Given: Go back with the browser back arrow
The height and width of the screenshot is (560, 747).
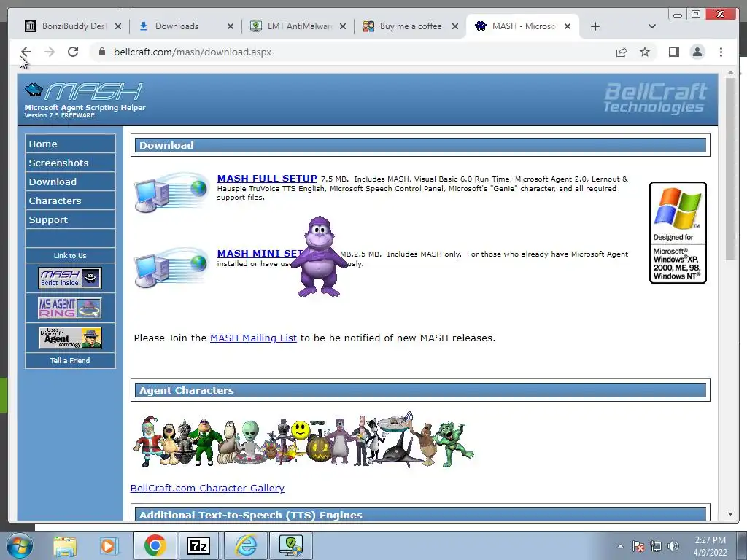Looking at the screenshot, I should (26, 52).
